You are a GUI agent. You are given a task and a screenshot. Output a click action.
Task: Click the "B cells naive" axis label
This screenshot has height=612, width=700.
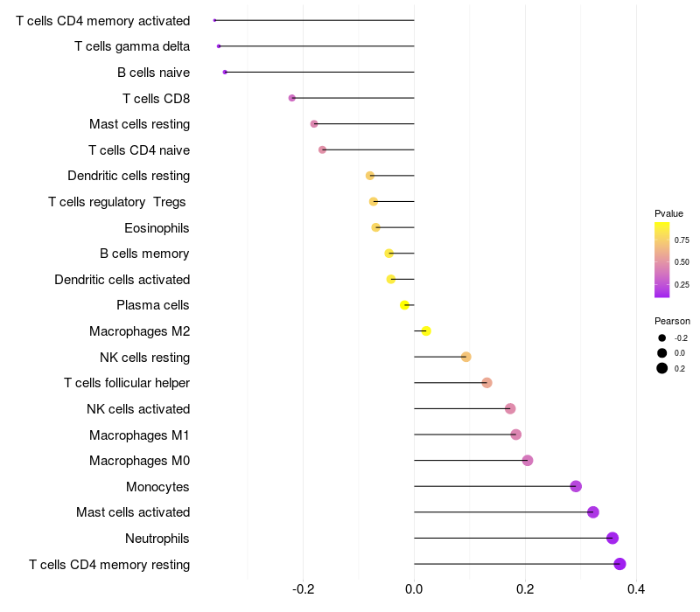coord(153,73)
